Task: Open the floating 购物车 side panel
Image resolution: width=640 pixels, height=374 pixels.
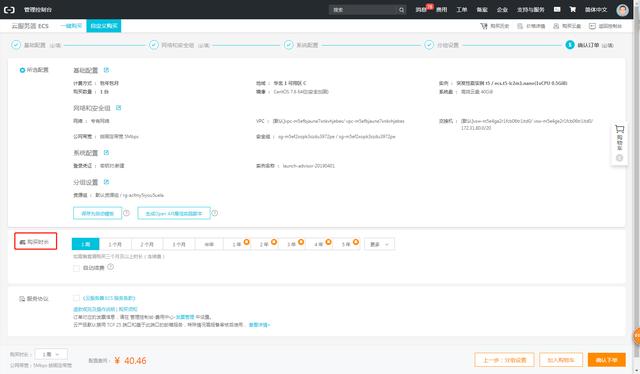Action: [619, 143]
